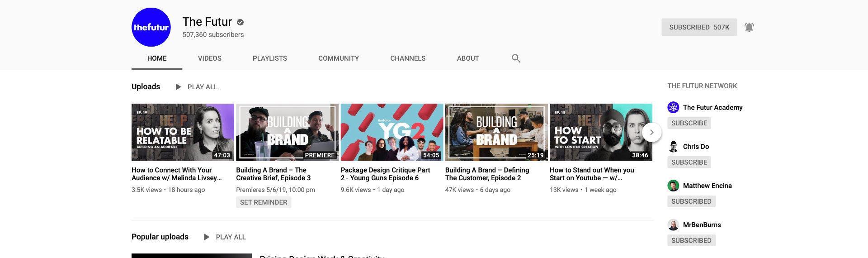868x258 pixels.
Task: Open the VIDEOS tab
Action: point(210,58)
